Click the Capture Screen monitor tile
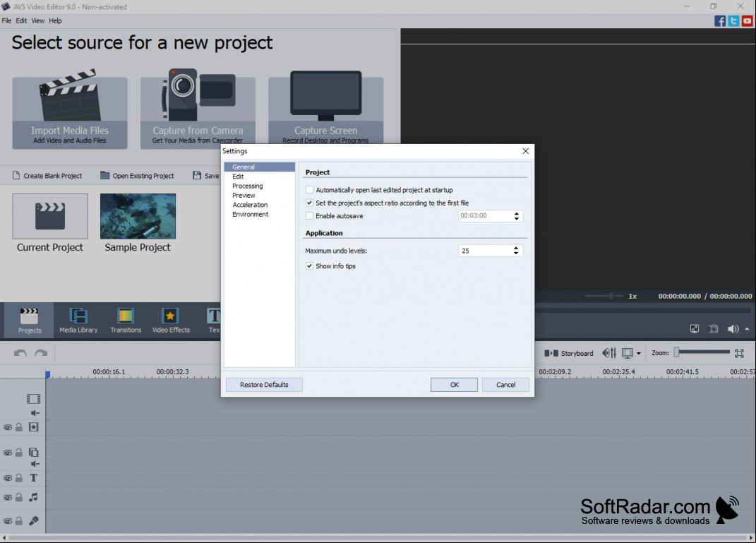 pyautogui.click(x=326, y=107)
